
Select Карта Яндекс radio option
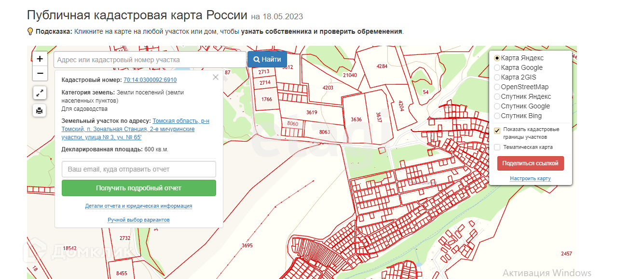[x=497, y=58]
